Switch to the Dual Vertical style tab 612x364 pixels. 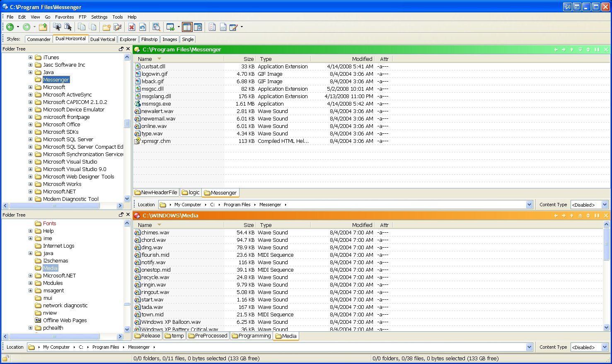(x=102, y=39)
